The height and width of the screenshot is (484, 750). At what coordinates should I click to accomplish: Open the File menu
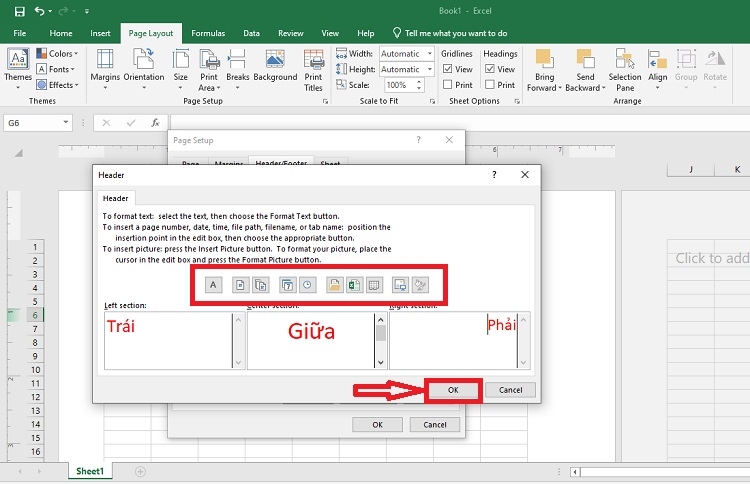(19, 33)
